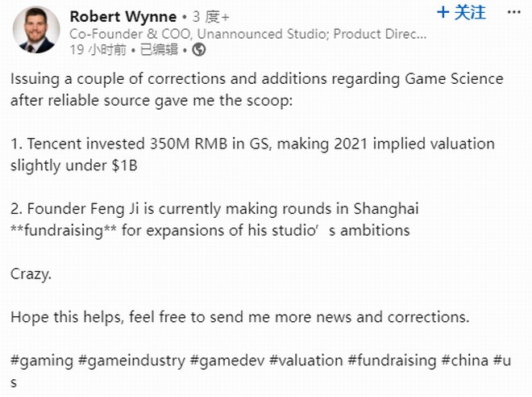This screenshot has width=532, height=397.
Task: Click the #gaming hashtag
Action: click(x=42, y=361)
